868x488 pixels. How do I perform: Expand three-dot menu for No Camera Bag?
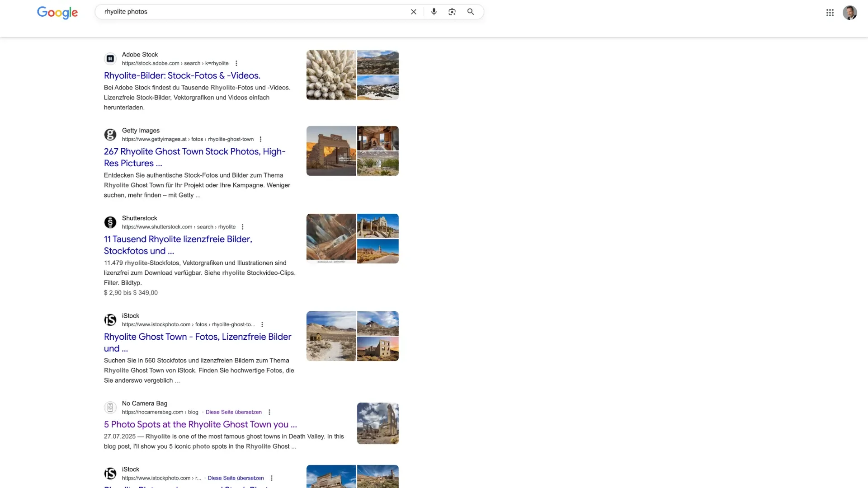269,412
